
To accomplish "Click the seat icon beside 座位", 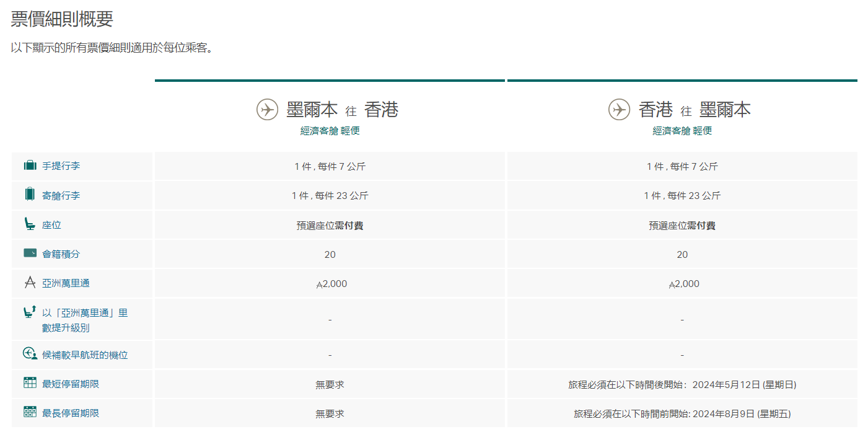I will (30, 224).
